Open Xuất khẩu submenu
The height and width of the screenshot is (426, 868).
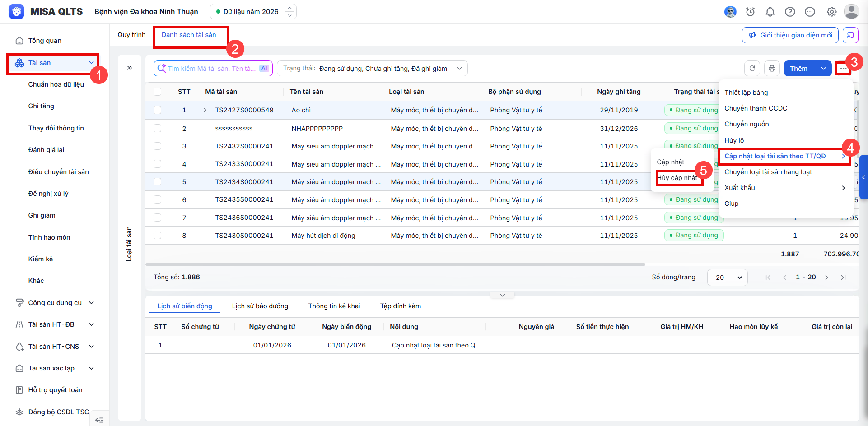[786, 188]
